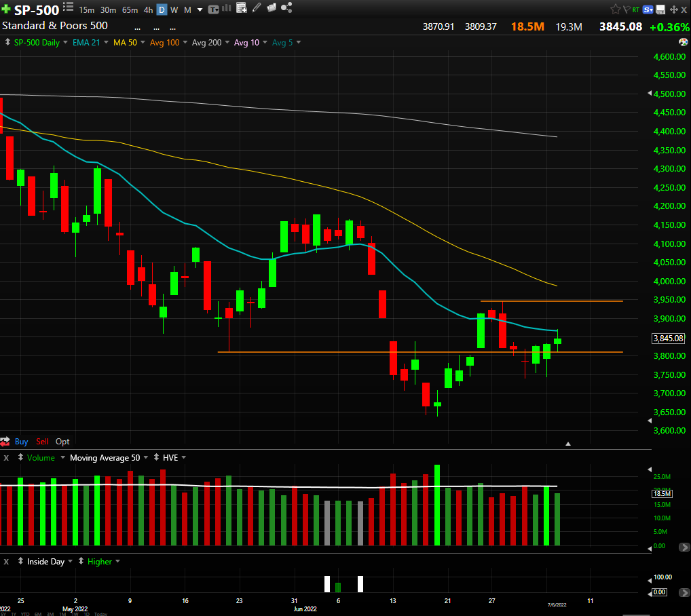The width and height of the screenshot is (691, 616).
Task: Switch to the 4h timeframe
Action: [x=149, y=9]
